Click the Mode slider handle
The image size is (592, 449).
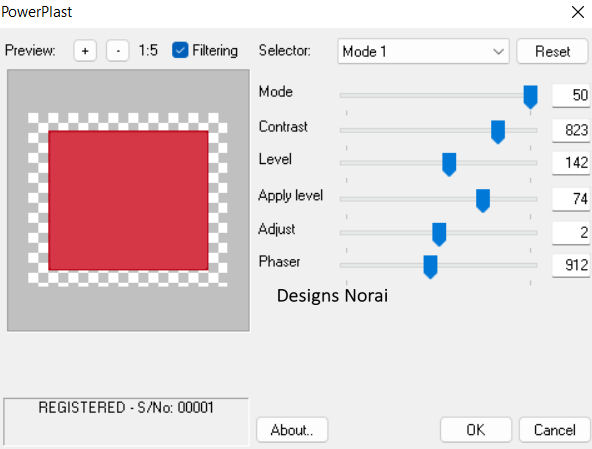click(530, 97)
